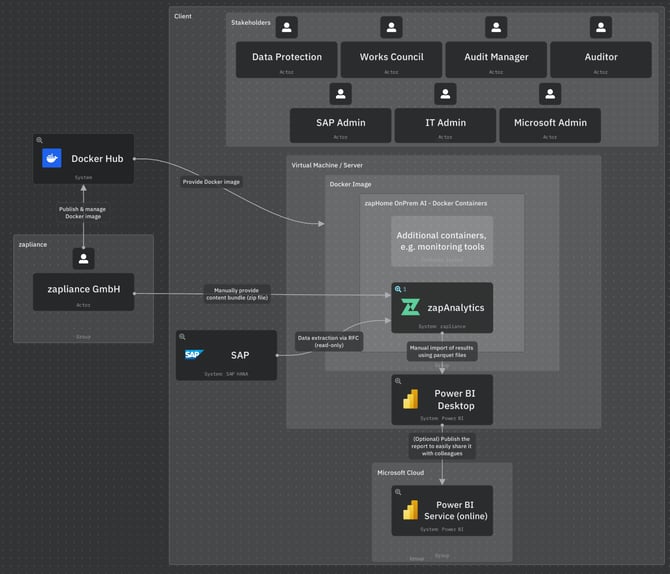Click magnifier icon on Power BI Desktop node

click(398, 381)
